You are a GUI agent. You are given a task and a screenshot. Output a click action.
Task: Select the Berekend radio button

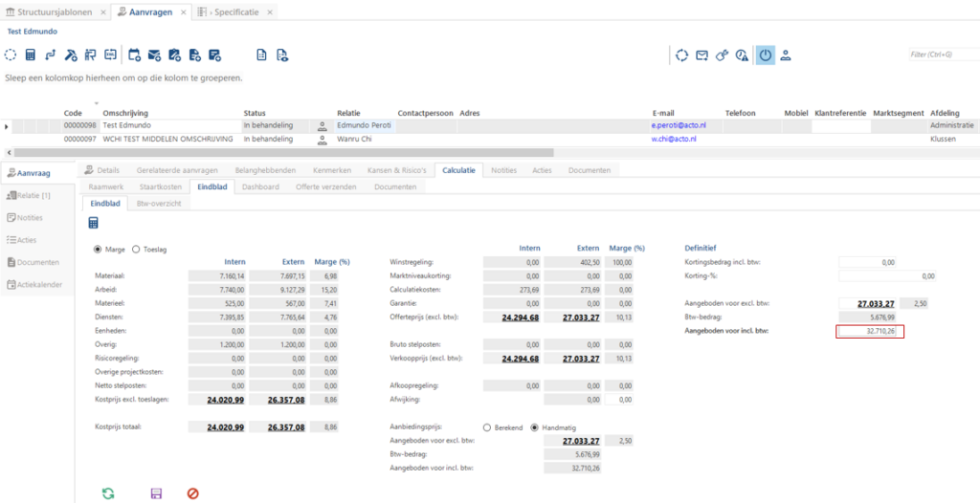[487, 428]
